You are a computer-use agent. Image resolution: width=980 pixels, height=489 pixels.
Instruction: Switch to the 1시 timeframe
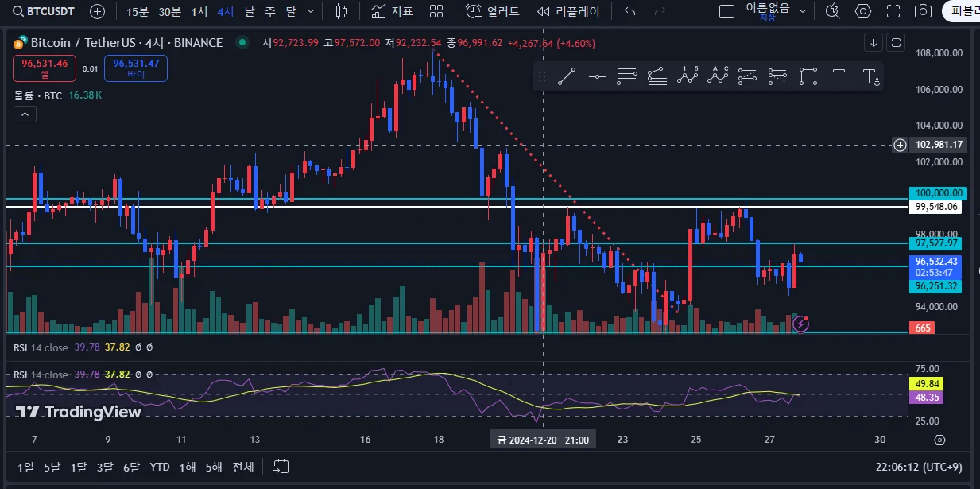[x=199, y=11]
